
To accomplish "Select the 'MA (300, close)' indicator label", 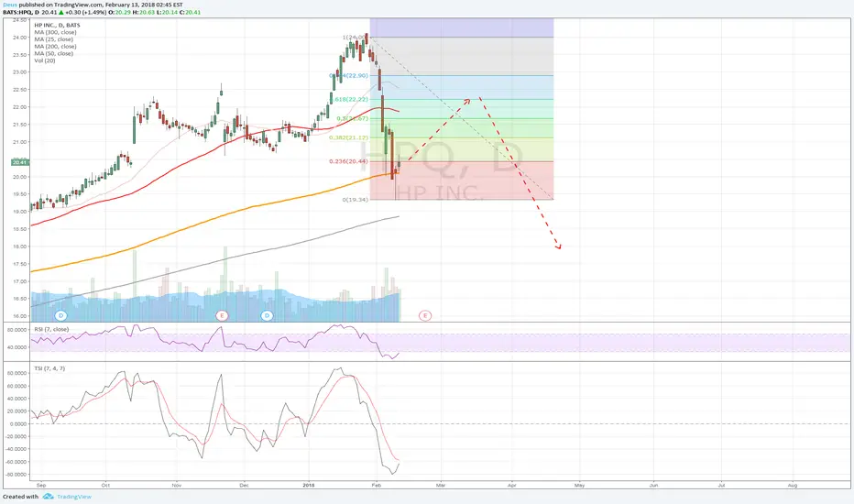I will point(56,32).
